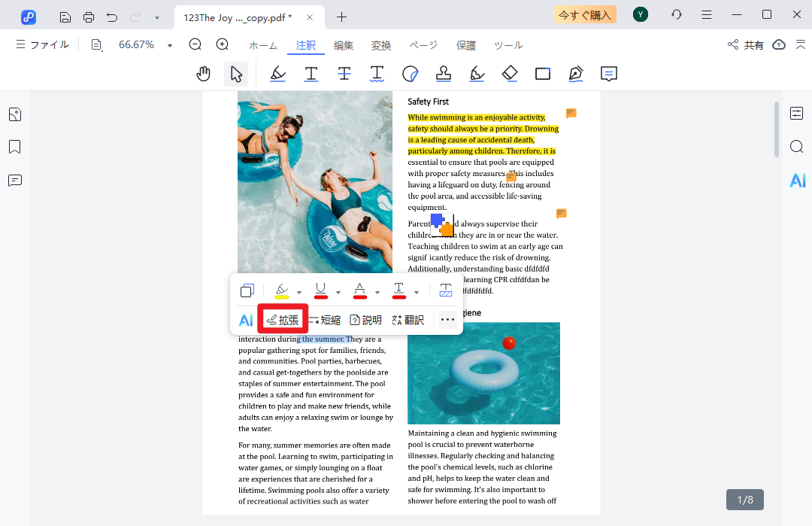This screenshot has height=526, width=812.
Task: Expand the yellow highlight color dropdown arrow
Action: (299, 292)
